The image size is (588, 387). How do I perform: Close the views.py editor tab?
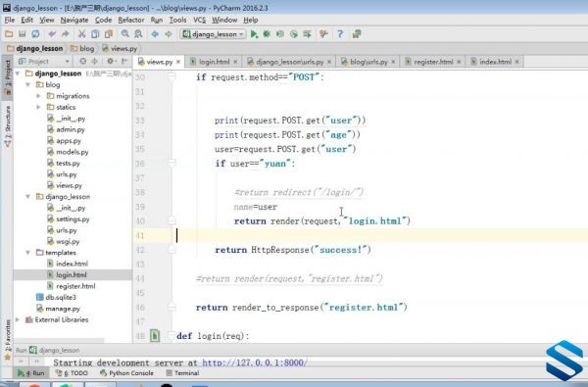(178, 62)
